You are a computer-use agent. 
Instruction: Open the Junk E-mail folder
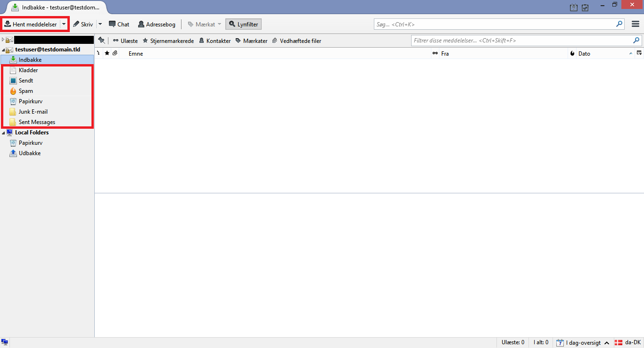[x=47, y=112]
